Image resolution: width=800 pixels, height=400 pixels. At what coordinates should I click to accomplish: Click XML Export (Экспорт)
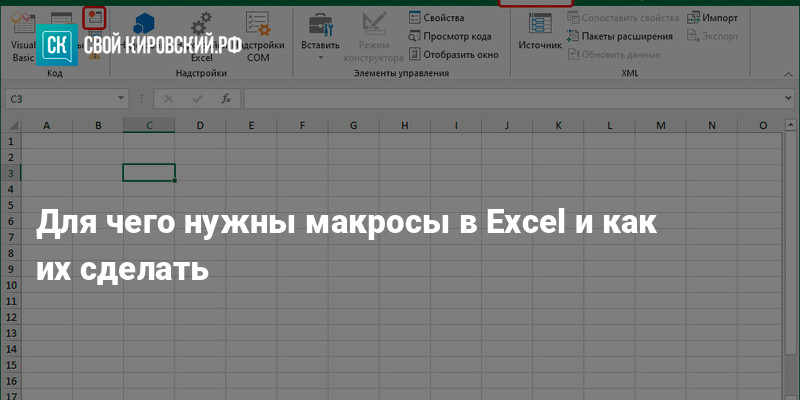coord(713,36)
